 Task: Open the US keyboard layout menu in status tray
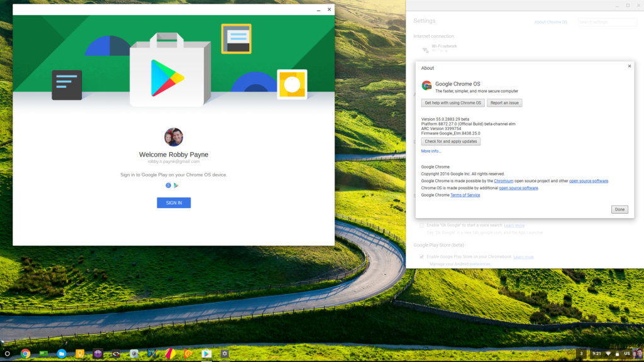coord(626,353)
